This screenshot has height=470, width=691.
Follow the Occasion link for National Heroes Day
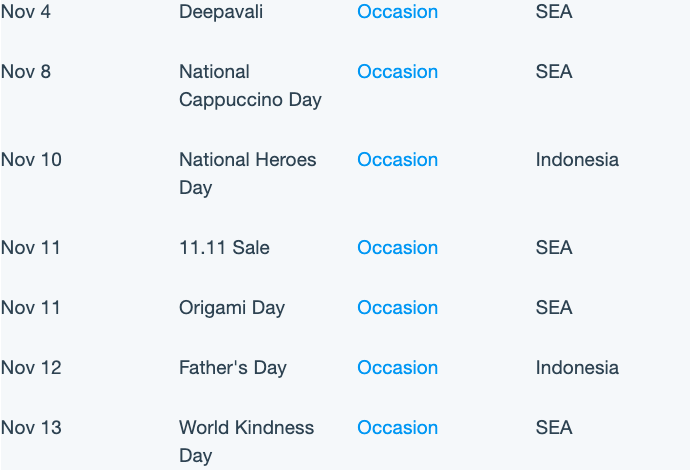[x=398, y=159]
